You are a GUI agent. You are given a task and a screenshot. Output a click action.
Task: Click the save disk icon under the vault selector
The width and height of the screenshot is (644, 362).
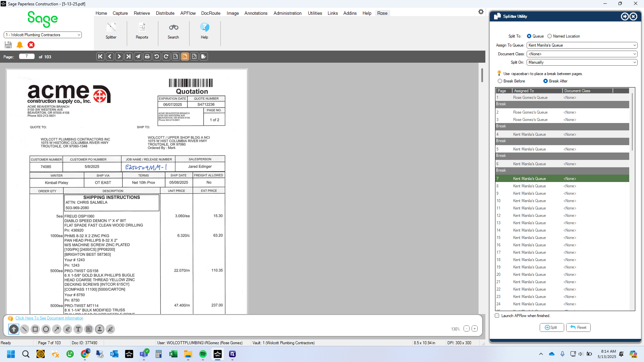click(8, 45)
